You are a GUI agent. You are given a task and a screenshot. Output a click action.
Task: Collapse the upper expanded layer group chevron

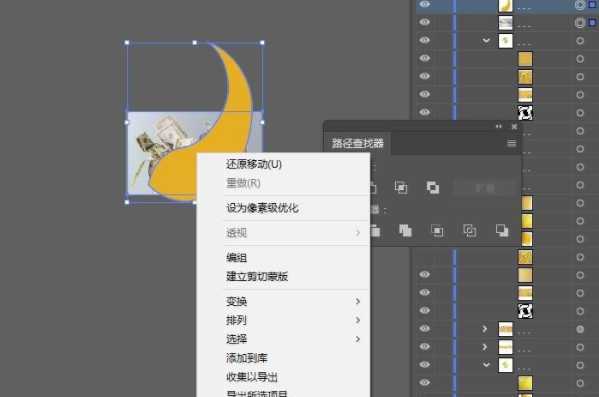[x=486, y=40]
